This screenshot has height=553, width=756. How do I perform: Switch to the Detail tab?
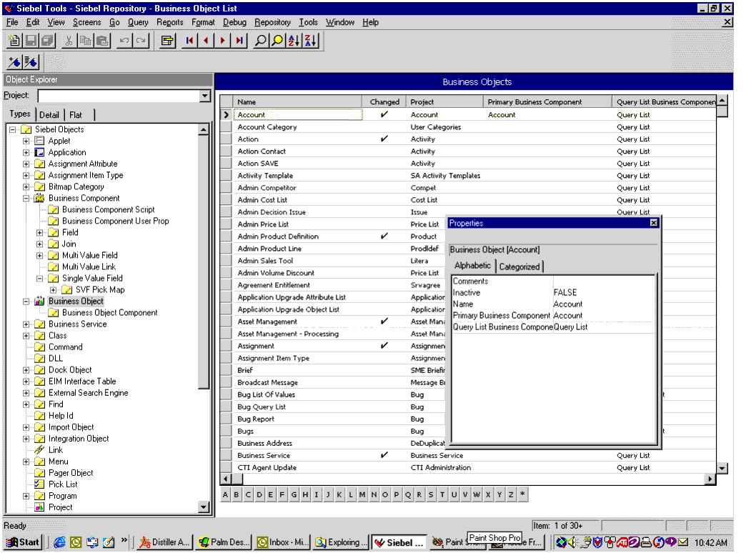49,115
